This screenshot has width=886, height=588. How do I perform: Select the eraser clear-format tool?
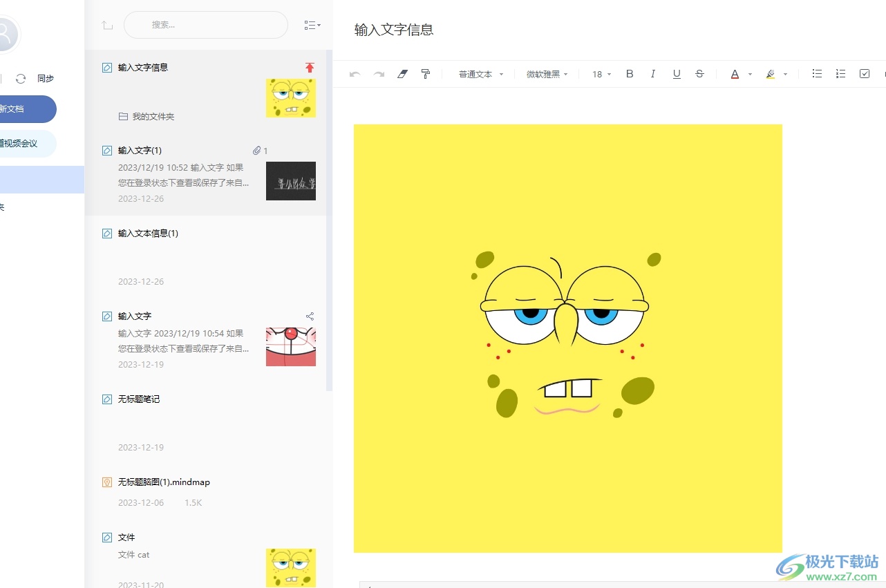point(403,74)
